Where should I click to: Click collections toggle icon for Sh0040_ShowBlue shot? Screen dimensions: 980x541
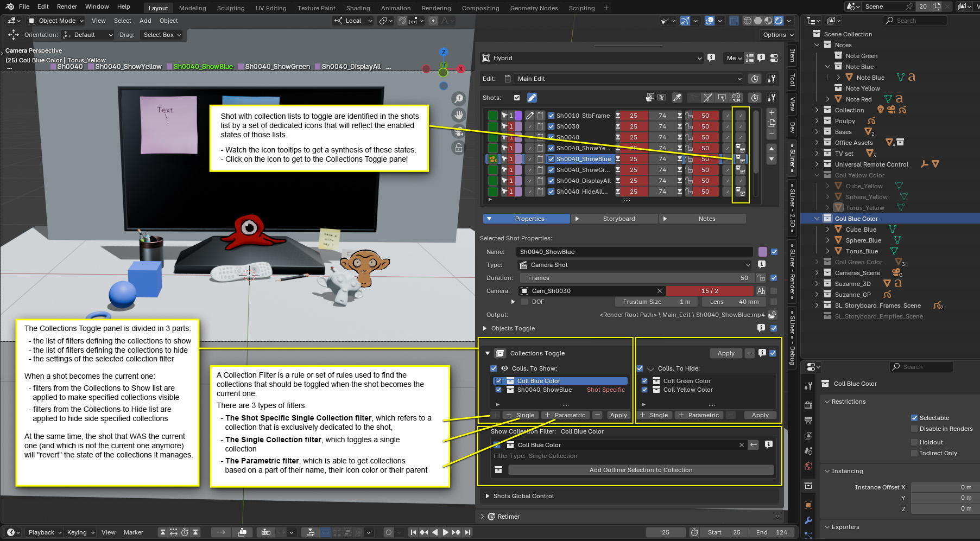[740, 159]
